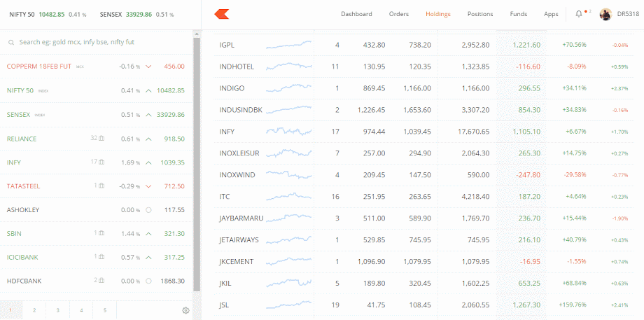Go to the Orders page
Screen dimensions: 644x320
[399, 14]
